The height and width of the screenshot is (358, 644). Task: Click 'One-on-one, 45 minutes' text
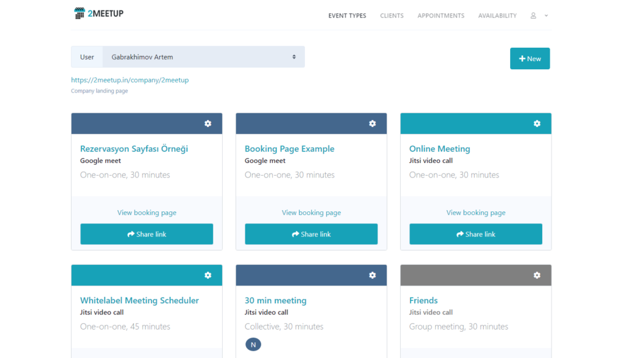coord(125,327)
